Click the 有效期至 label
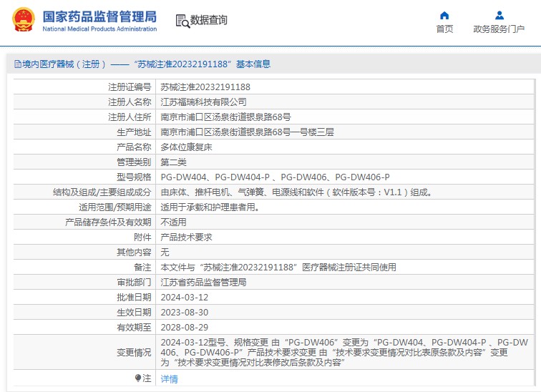This screenshot has height=392, width=541. pyautogui.click(x=134, y=327)
